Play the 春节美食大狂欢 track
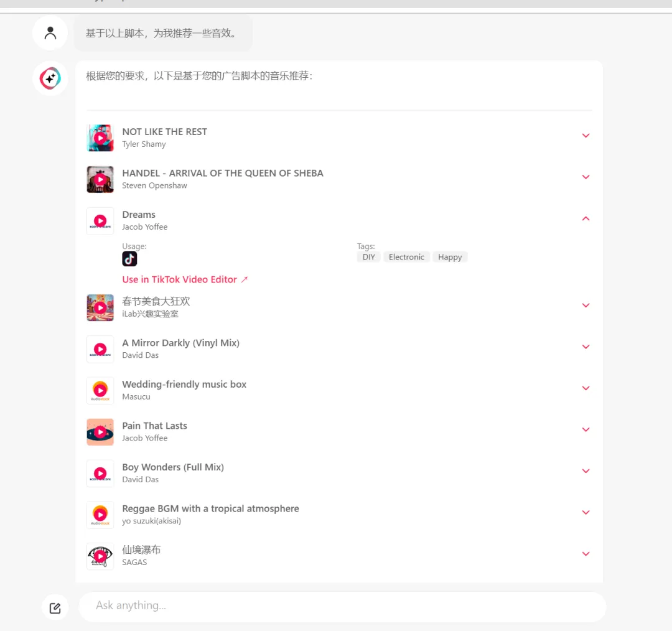Image resolution: width=672 pixels, height=631 pixels. [x=100, y=308]
